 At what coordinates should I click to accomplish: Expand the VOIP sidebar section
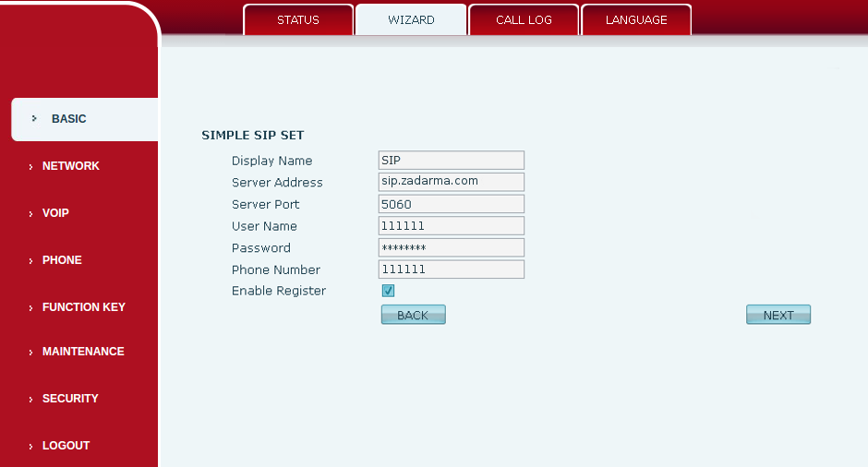[55, 213]
